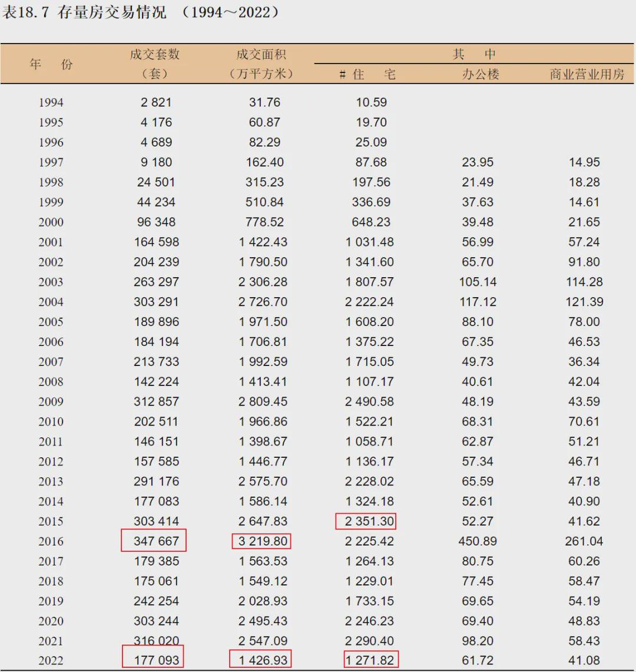The width and height of the screenshot is (636, 672).
Task: Select the 450.89 office building value
Action: pos(478,541)
